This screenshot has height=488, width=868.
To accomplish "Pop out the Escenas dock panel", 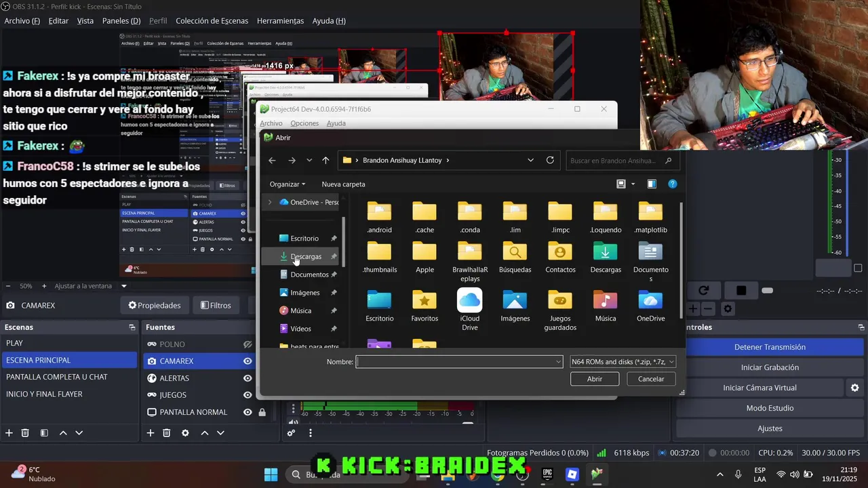I will 132,327.
